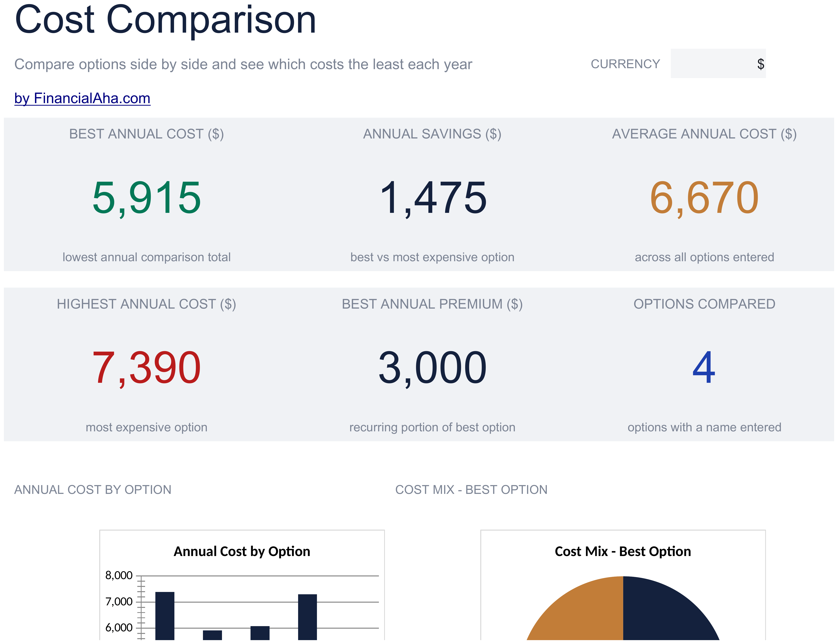Open the by FinancialAha.com link

click(82, 98)
